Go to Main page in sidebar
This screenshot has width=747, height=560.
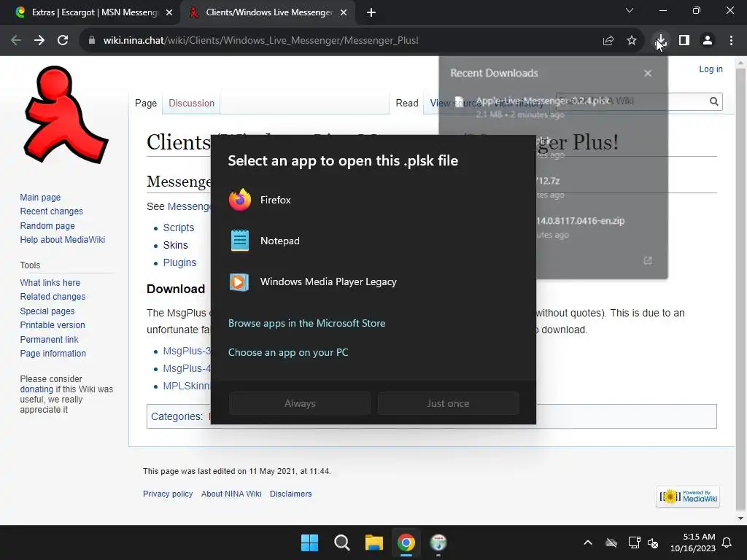click(41, 197)
